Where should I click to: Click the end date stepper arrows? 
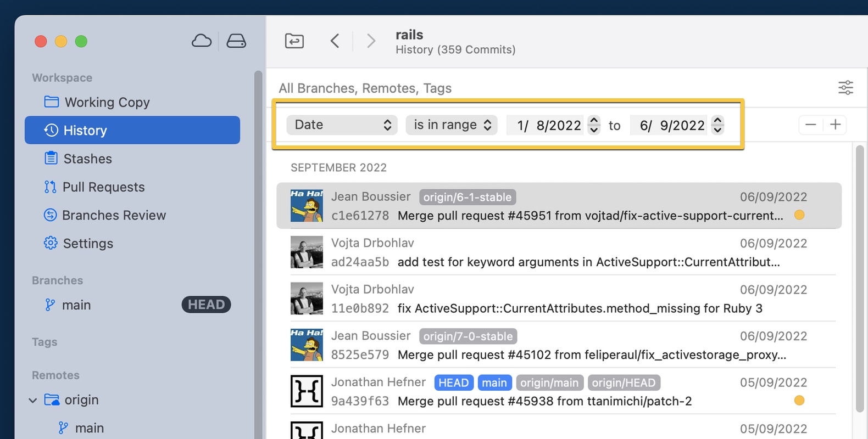coord(717,125)
